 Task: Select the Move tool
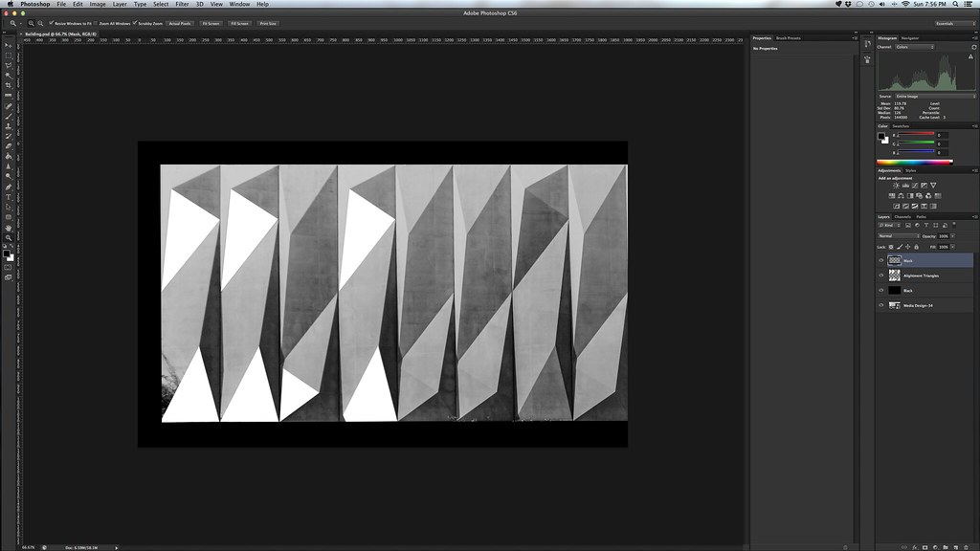click(9, 45)
